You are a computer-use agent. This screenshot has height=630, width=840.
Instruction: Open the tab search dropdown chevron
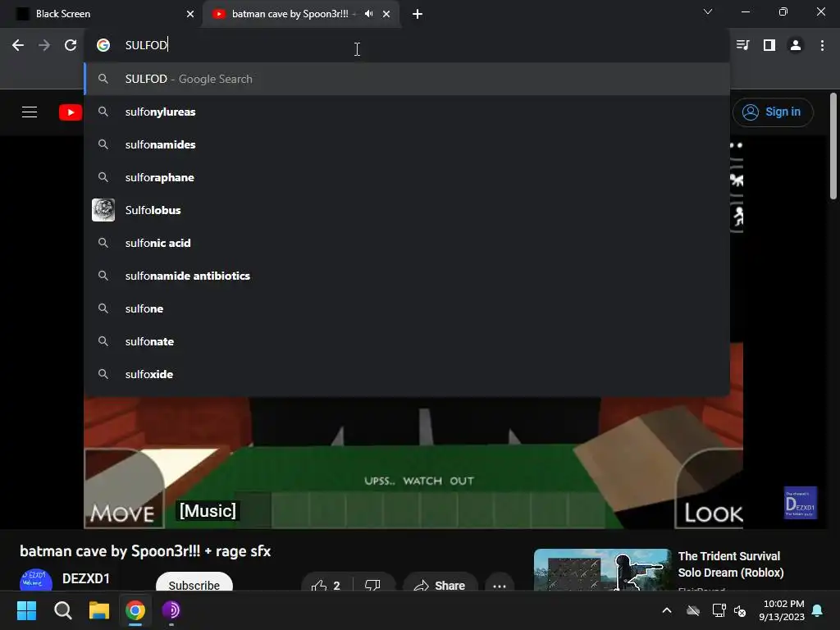(708, 11)
